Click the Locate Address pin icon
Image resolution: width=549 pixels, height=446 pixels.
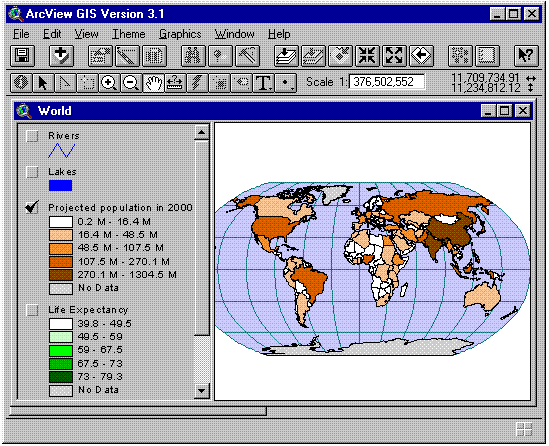220,56
